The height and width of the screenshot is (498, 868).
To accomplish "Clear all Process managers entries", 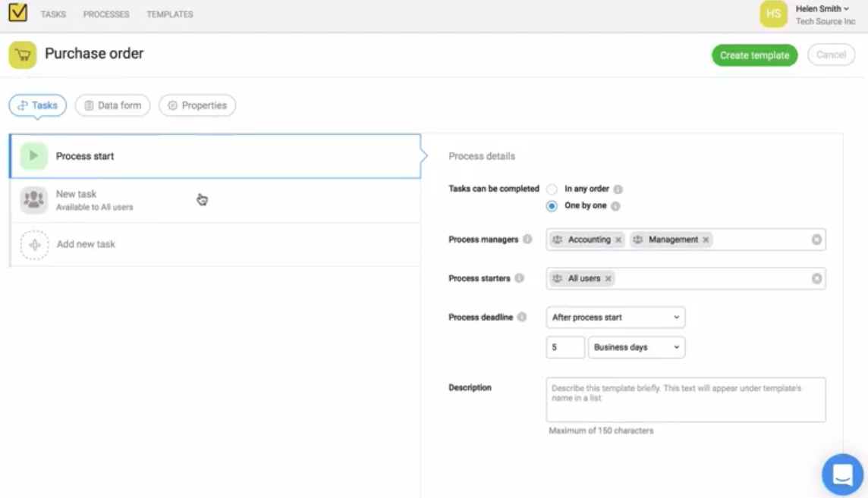I will pos(816,240).
